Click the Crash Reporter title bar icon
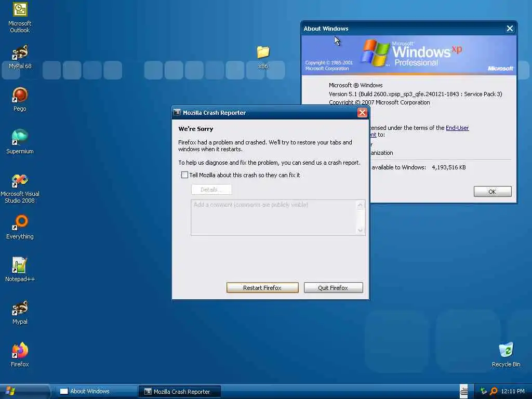 pyautogui.click(x=177, y=112)
